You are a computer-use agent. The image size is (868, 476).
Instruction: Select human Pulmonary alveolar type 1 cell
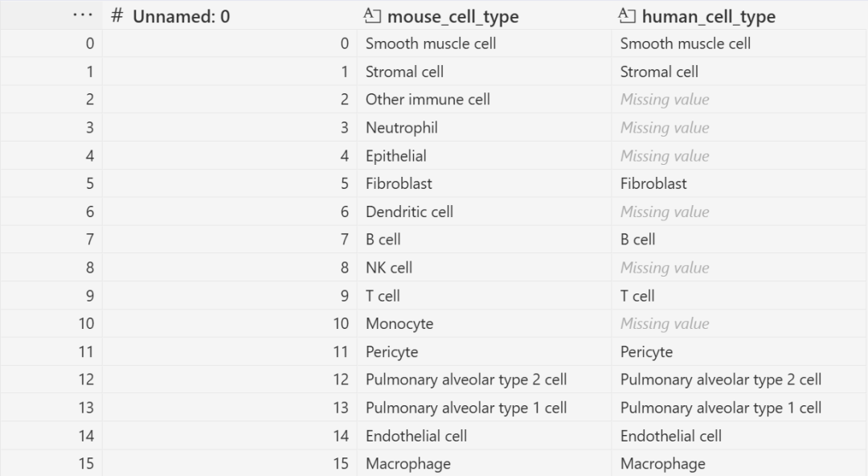point(721,408)
